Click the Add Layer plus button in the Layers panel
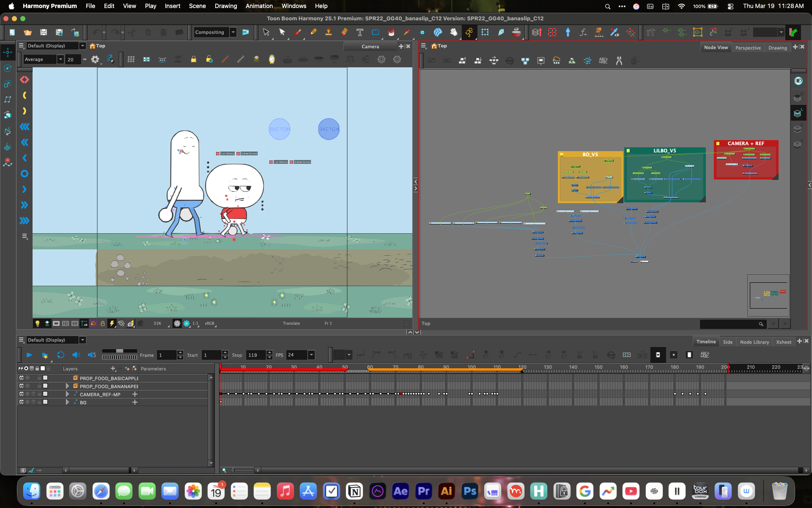 [113, 369]
